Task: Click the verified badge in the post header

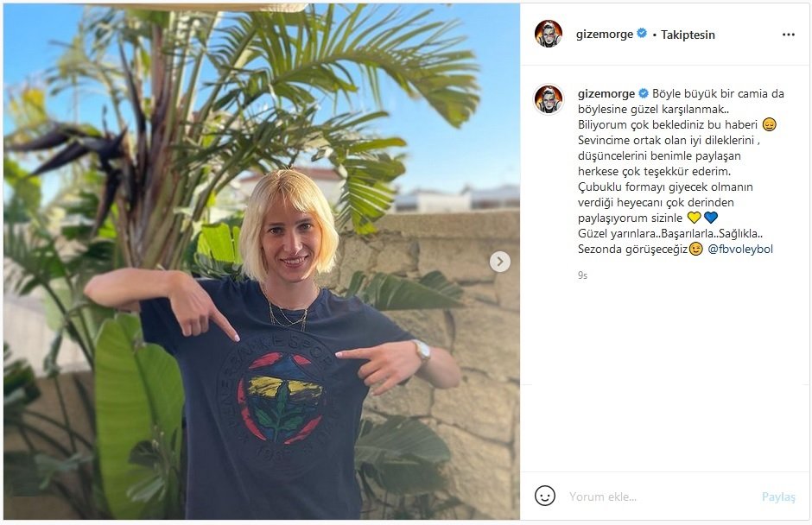Action: (642, 34)
